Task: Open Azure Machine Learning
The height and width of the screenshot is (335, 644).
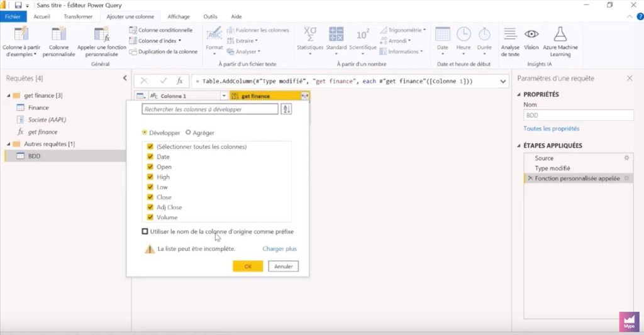Action: [560, 41]
